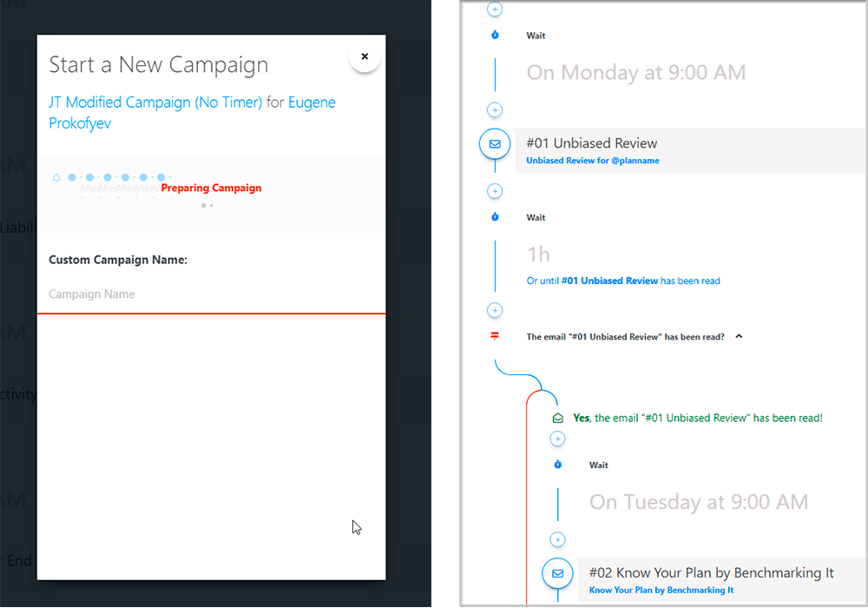Open the JT Modified Campaign (No Timer) link
Screen dimensions: 868x608
(x=155, y=102)
